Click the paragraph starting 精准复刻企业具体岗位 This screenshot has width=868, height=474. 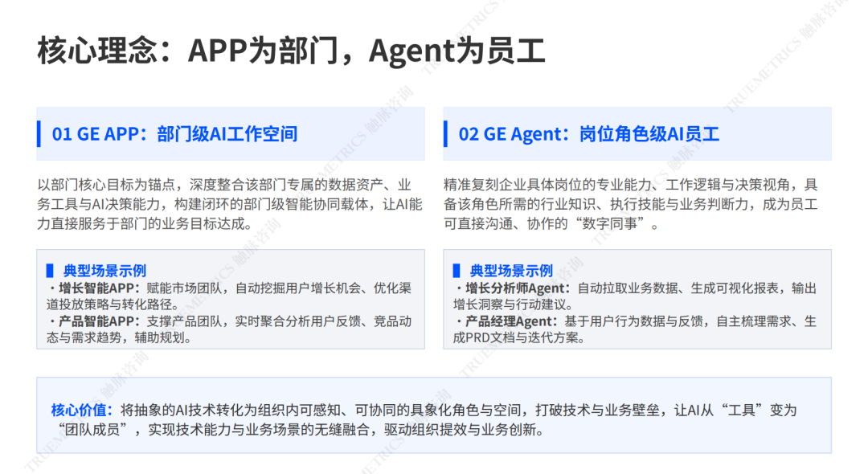tap(631, 204)
